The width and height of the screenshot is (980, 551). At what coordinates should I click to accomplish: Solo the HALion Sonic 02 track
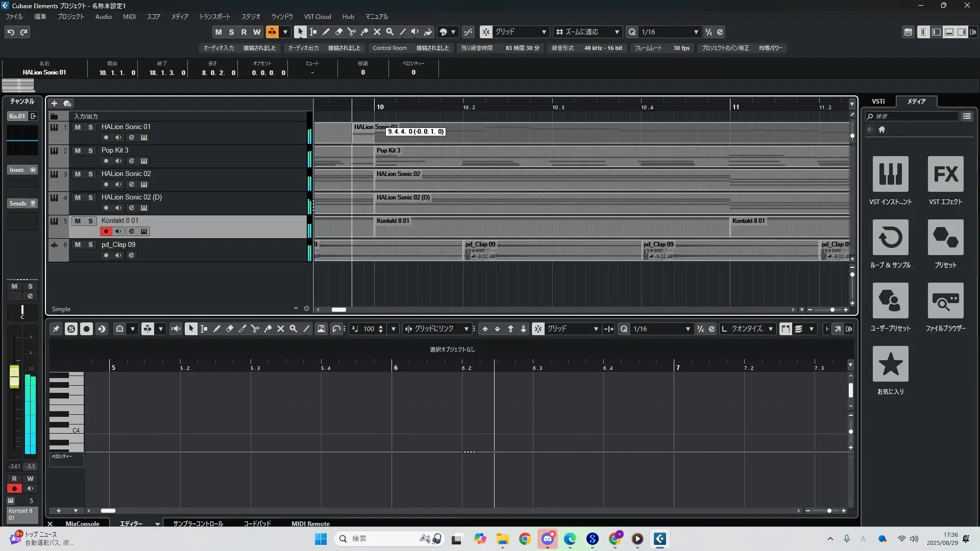pyautogui.click(x=90, y=174)
